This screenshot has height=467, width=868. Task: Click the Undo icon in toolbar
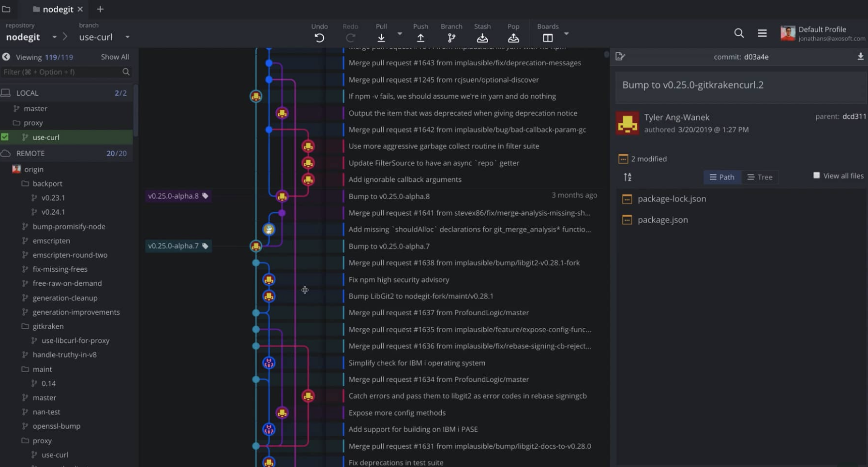[319, 38]
